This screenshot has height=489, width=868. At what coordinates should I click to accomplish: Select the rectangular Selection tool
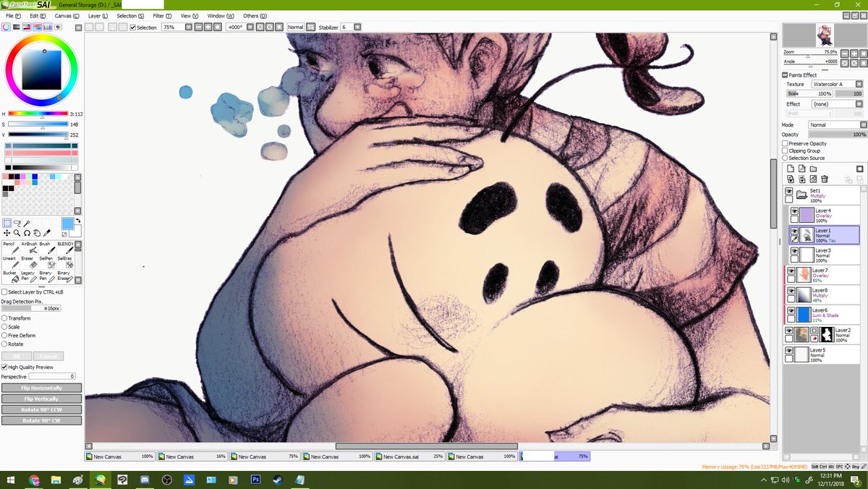tap(7, 224)
